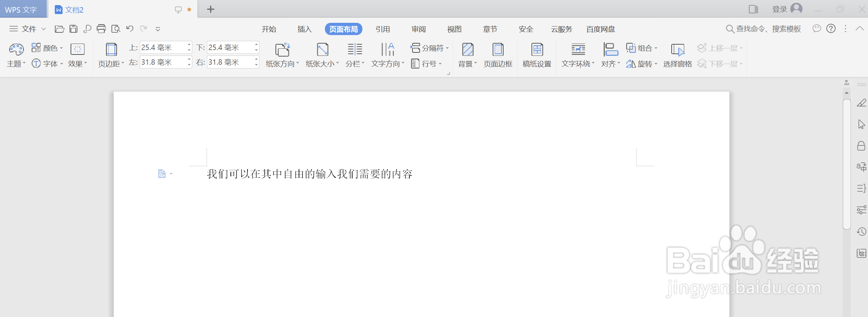Click the settings sliders icon in sidebar
868x317 pixels.
[x=862, y=210]
